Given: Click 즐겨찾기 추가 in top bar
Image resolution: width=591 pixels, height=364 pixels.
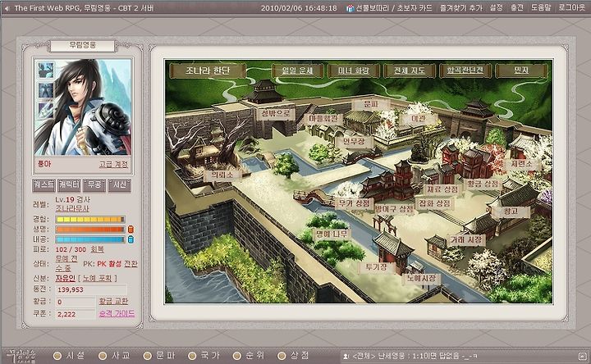Looking at the screenshot, I should pos(461,8).
